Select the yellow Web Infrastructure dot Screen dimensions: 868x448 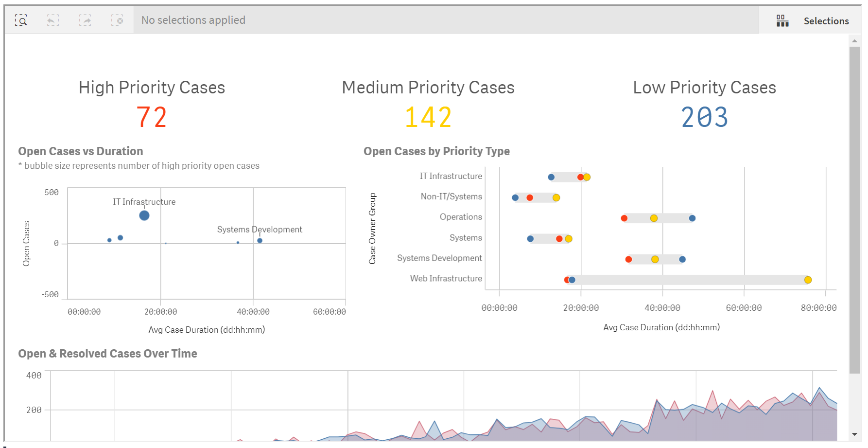coord(808,280)
